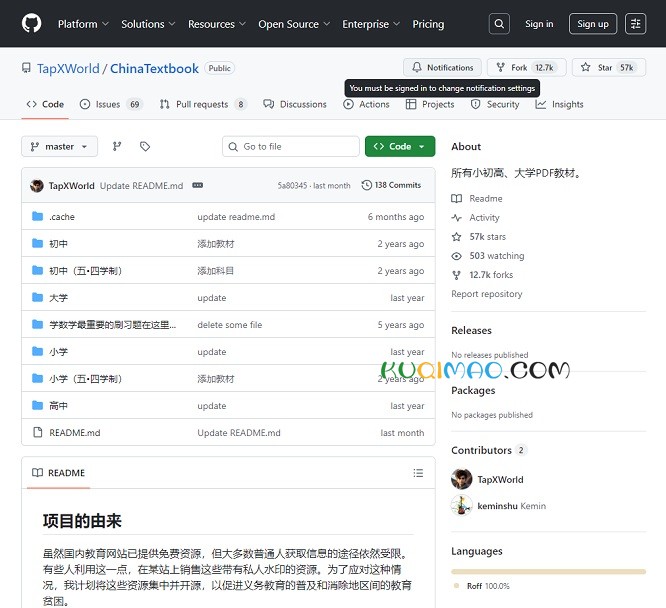
Task: Expand the Solutions menu
Action: point(148,24)
